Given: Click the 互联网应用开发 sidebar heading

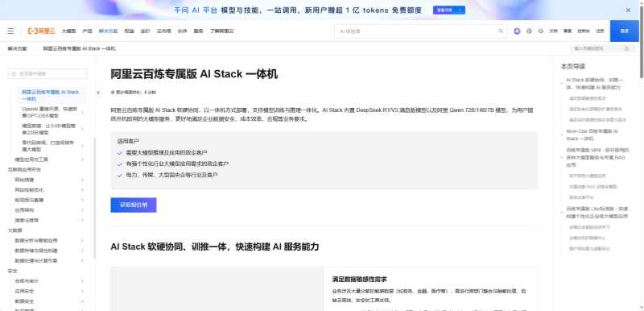Looking at the screenshot, I should (x=24, y=170).
